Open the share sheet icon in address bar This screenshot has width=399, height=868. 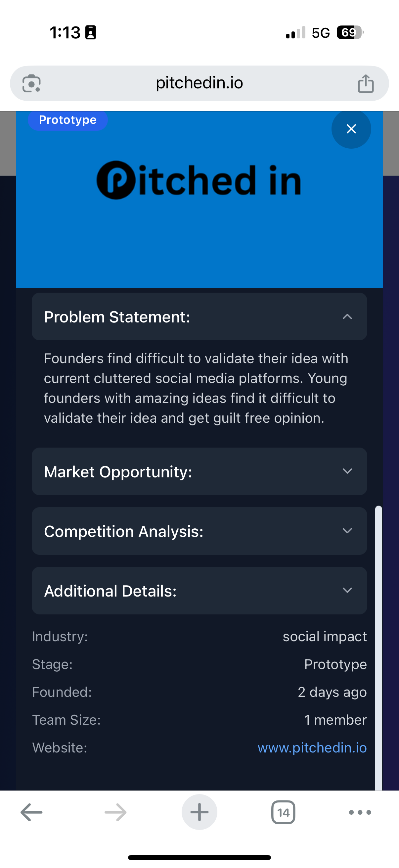pyautogui.click(x=366, y=83)
